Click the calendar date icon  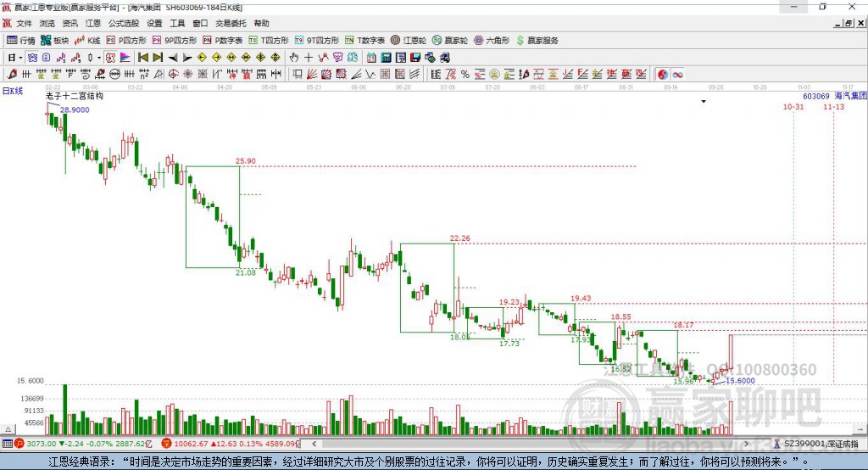371,58
